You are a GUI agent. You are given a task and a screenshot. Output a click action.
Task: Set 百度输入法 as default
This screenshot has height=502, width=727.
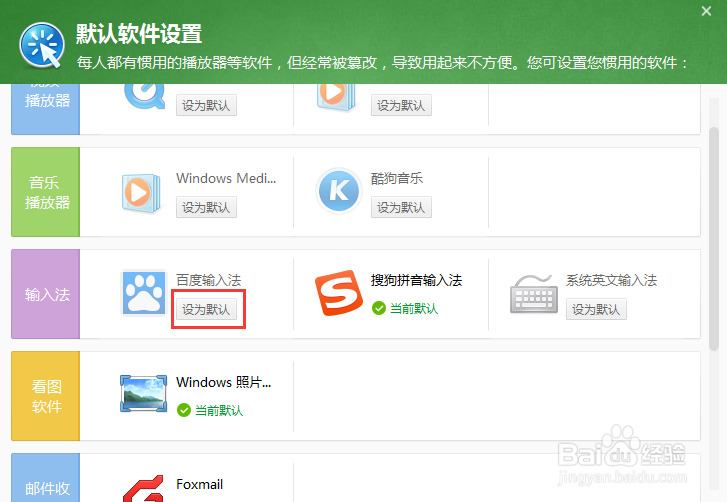click(206, 309)
